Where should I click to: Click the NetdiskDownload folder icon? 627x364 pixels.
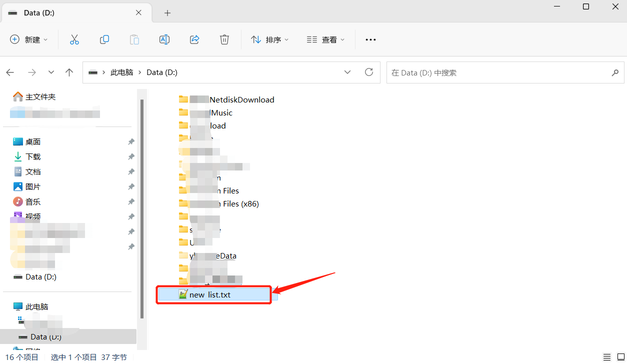pyautogui.click(x=183, y=99)
